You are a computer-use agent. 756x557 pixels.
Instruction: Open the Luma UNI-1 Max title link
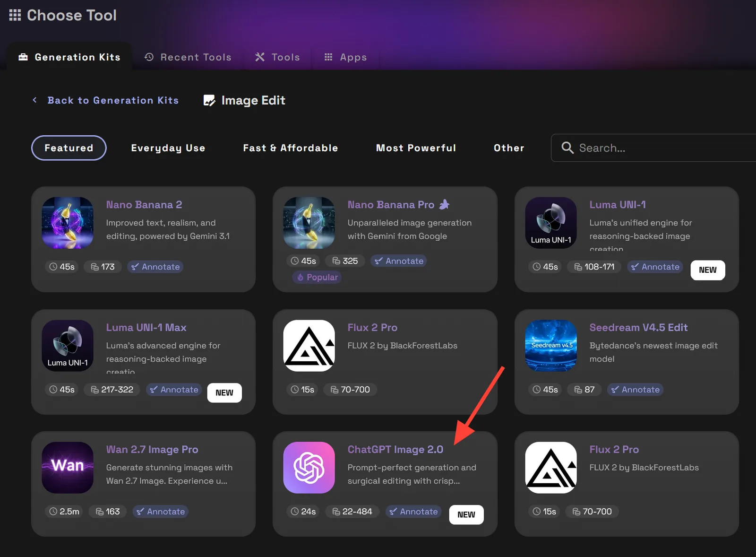coord(146,328)
